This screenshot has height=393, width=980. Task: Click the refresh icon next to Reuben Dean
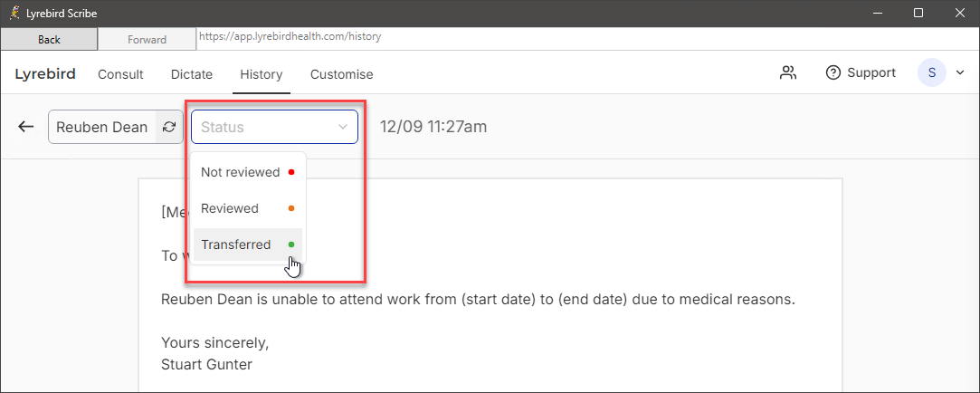pos(168,127)
